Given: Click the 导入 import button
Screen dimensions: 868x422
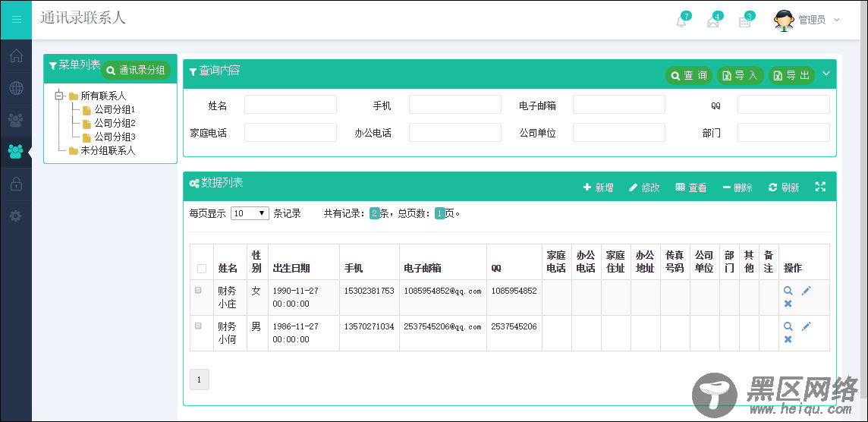Looking at the screenshot, I should pos(740,75).
